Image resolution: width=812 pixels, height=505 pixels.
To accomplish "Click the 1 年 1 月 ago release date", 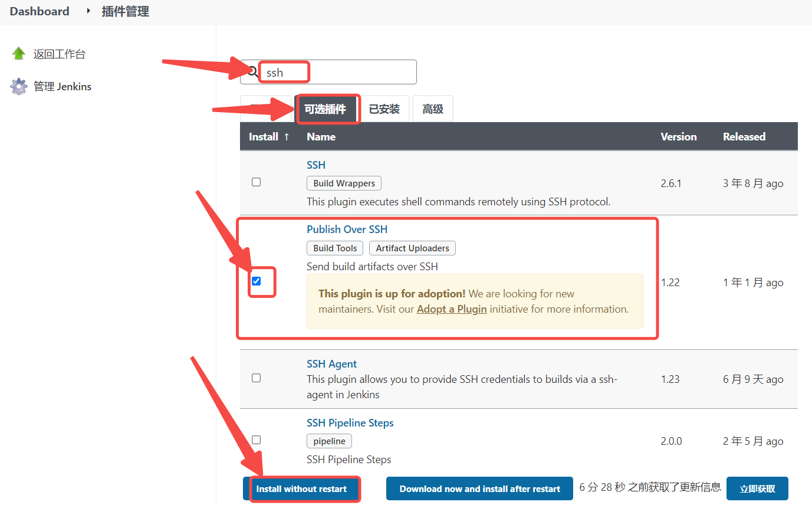I will (753, 283).
